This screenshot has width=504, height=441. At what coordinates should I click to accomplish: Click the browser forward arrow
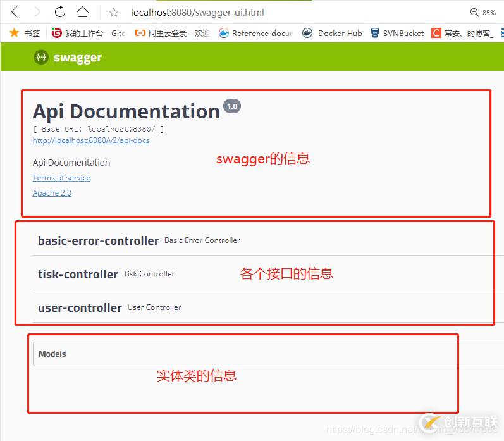pyautogui.click(x=37, y=12)
